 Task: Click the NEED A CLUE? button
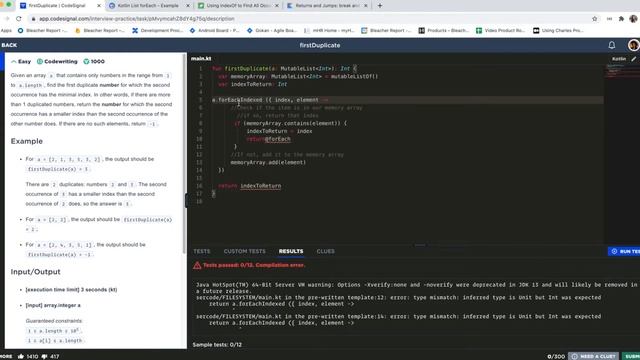[594, 356]
